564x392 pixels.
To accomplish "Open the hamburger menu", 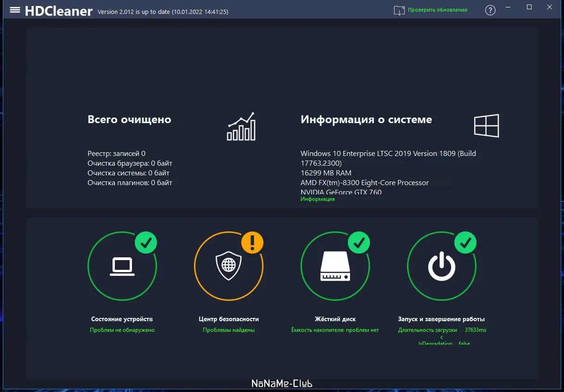I will coord(15,10).
